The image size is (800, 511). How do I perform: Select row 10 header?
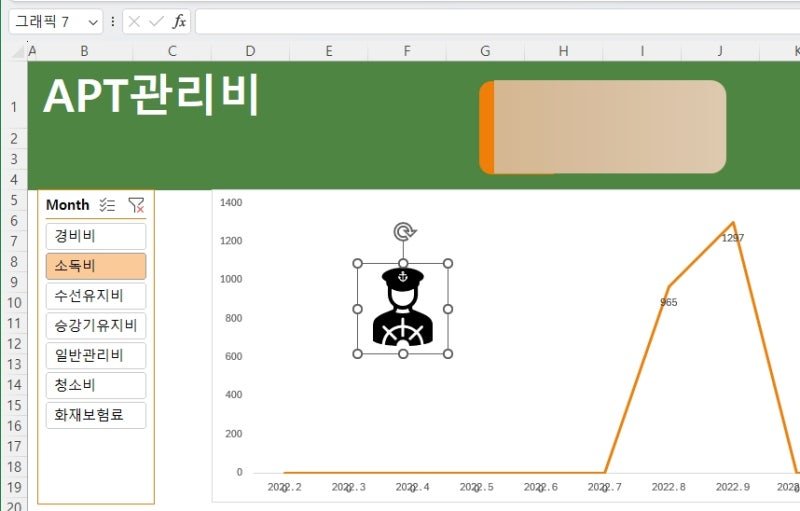pyautogui.click(x=14, y=302)
